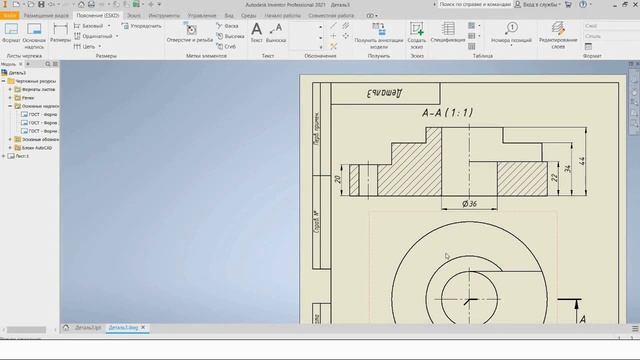The width and height of the screenshot is (640, 360).
Task: Open the Цепь dimension dropdown arrow
Action: (100, 47)
